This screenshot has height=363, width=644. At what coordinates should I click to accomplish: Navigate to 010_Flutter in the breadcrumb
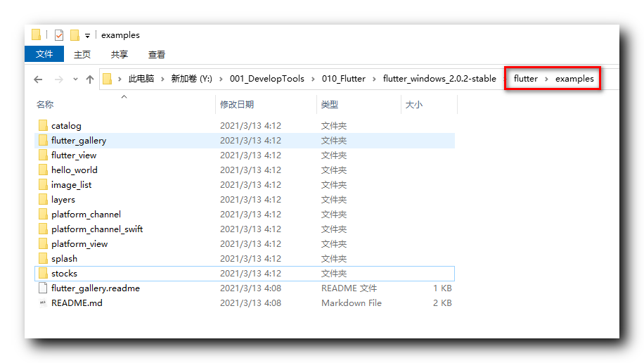pos(344,79)
